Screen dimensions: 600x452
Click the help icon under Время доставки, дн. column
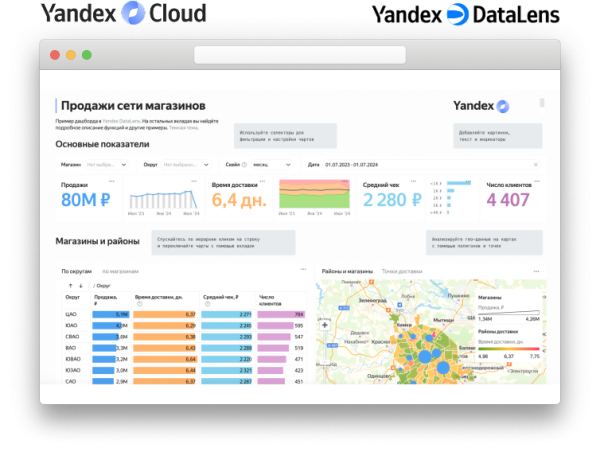click(140, 304)
